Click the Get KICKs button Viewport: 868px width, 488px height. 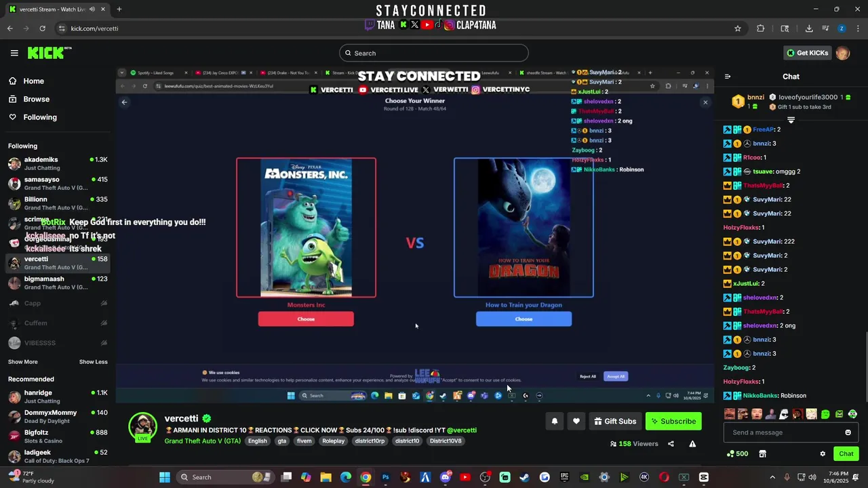tap(807, 53)
